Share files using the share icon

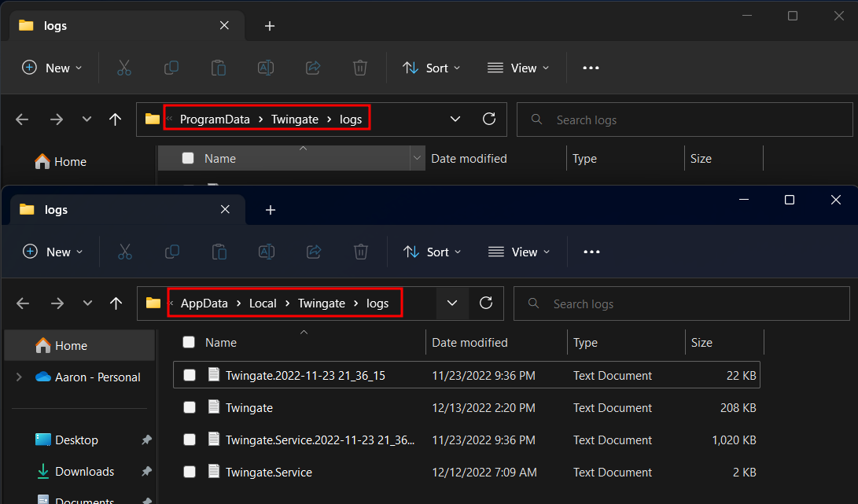[313, 252]
